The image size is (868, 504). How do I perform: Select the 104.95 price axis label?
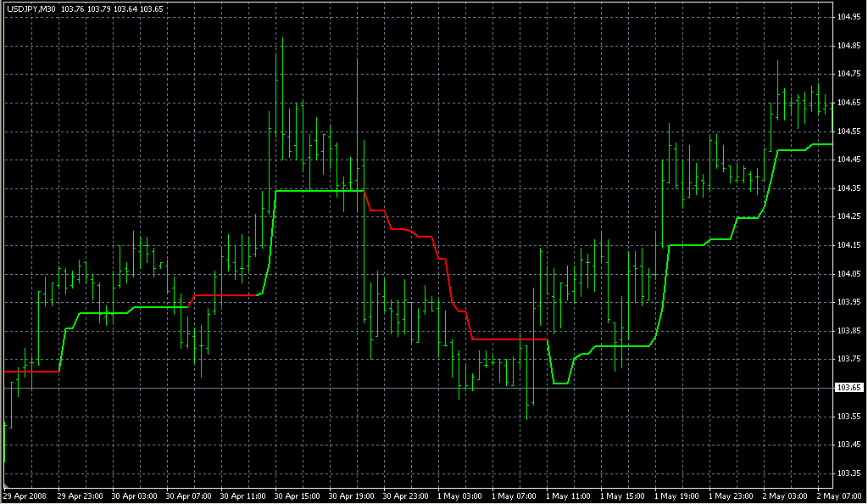(849, 17)
